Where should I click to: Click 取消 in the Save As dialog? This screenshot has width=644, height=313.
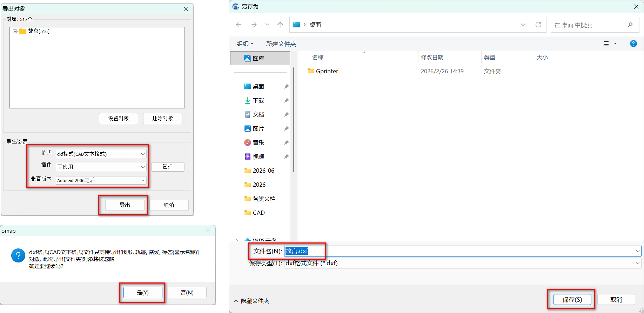tap(616, 300)
